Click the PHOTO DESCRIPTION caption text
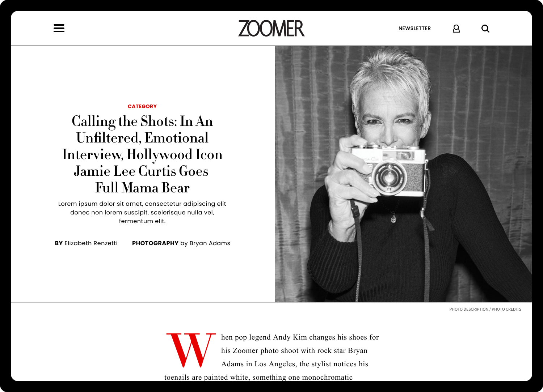Screen dimensions: 543x392 pos(469,309)
